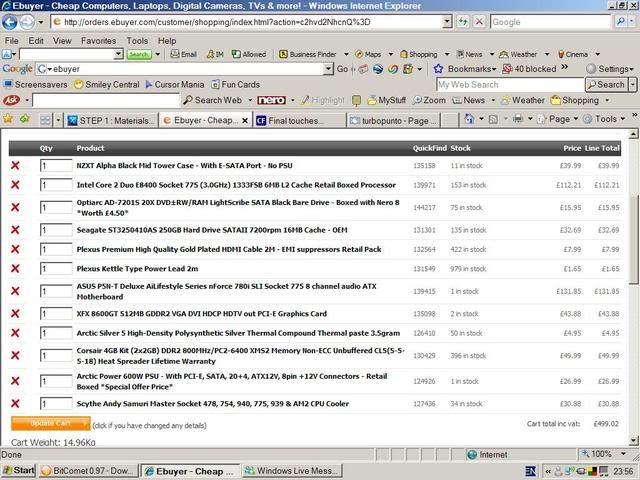640x480 pixels.
Task: Remove the ASUS P5N-T Deluxe motherboard
Action: click(15, 291)
